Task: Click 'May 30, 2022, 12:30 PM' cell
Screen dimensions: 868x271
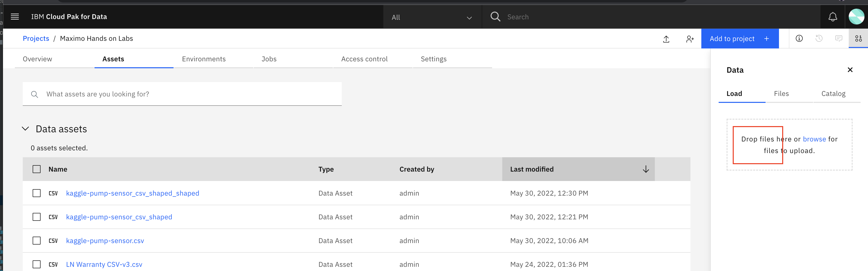Action: [x=549, y=193]
